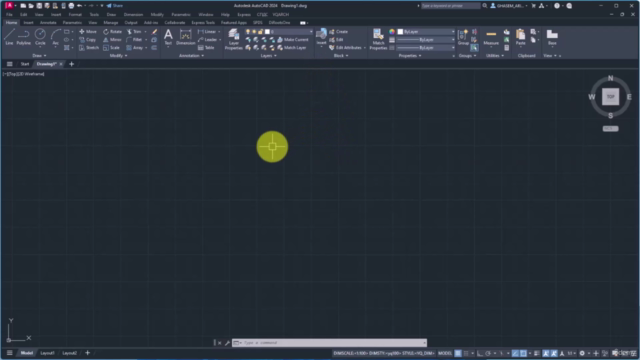Toggle polar tracking in status bar

488,353
